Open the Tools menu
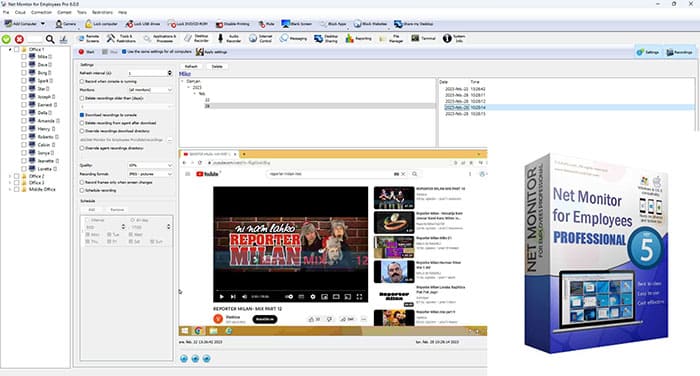Screen dimensions: 700x376 82,13
